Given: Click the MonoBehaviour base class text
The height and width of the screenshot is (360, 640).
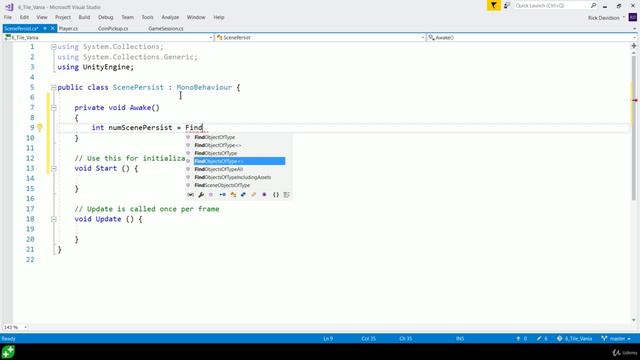Looking at the screenshot, I should click(204, 87).
